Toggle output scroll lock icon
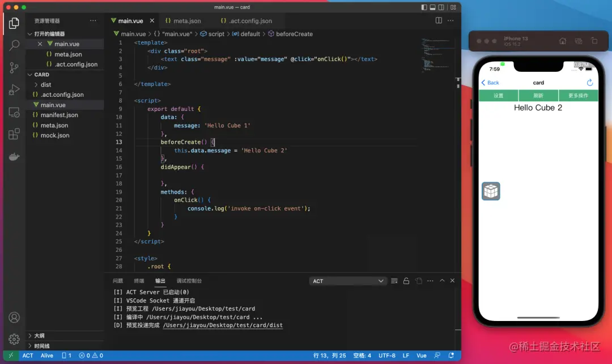 tap(406, 281)
